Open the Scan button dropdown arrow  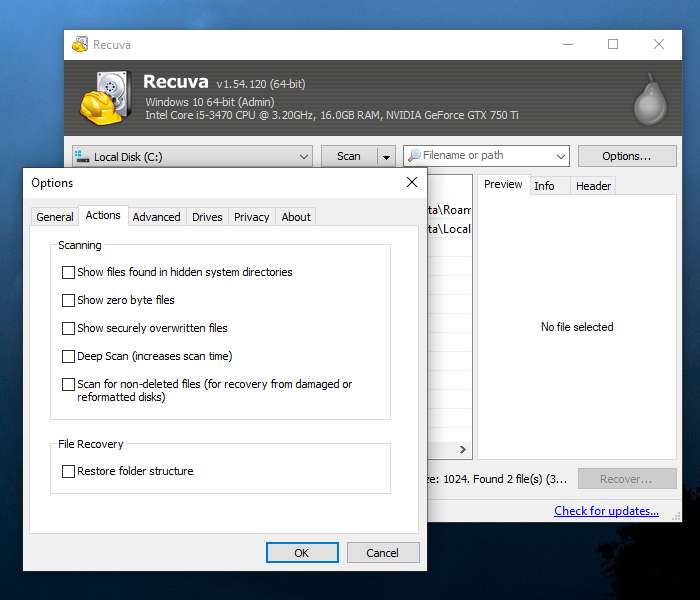[386, 157]
